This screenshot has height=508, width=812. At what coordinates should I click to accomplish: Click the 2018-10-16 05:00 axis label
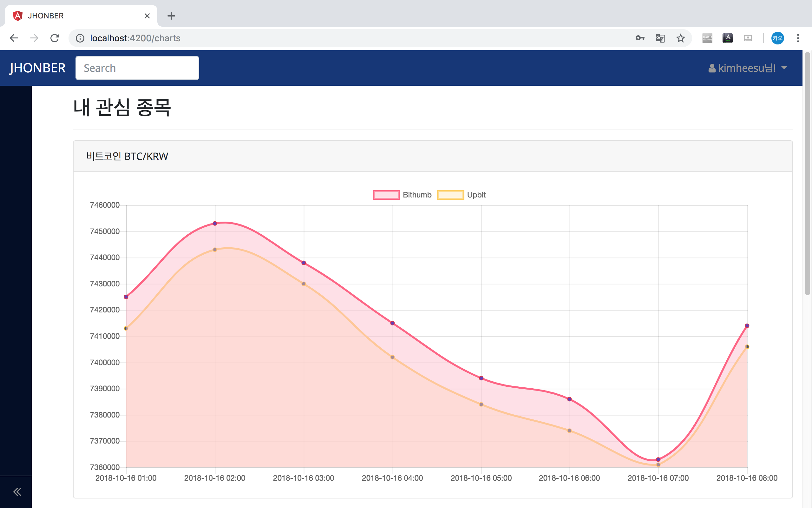481,478
